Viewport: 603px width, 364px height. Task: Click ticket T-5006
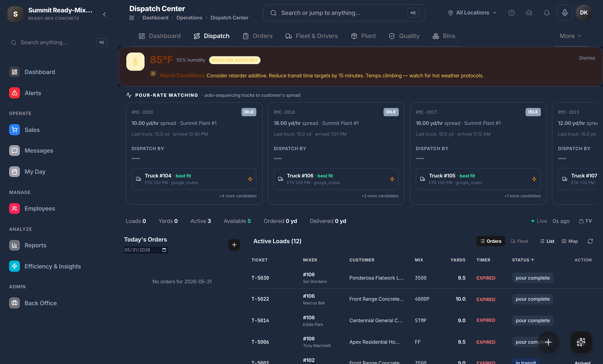[x=260, y=342]
